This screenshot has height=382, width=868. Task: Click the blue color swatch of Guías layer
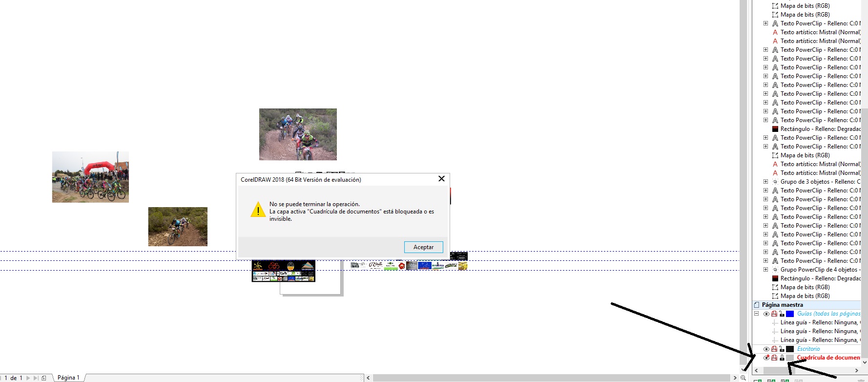tap(790, 314)
